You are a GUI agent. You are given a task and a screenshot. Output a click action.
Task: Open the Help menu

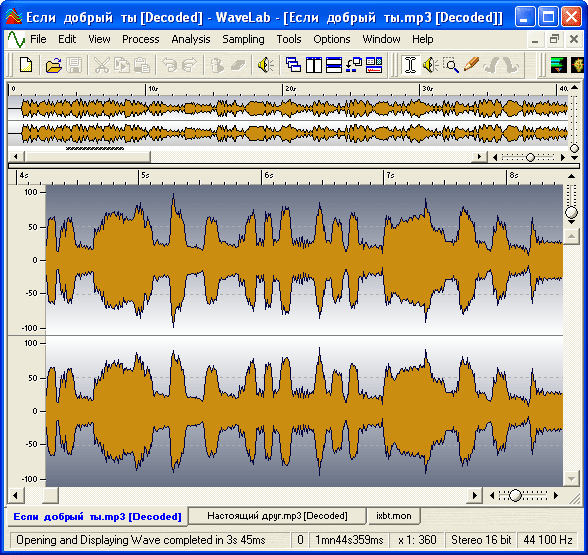click(x=423, y=39)
